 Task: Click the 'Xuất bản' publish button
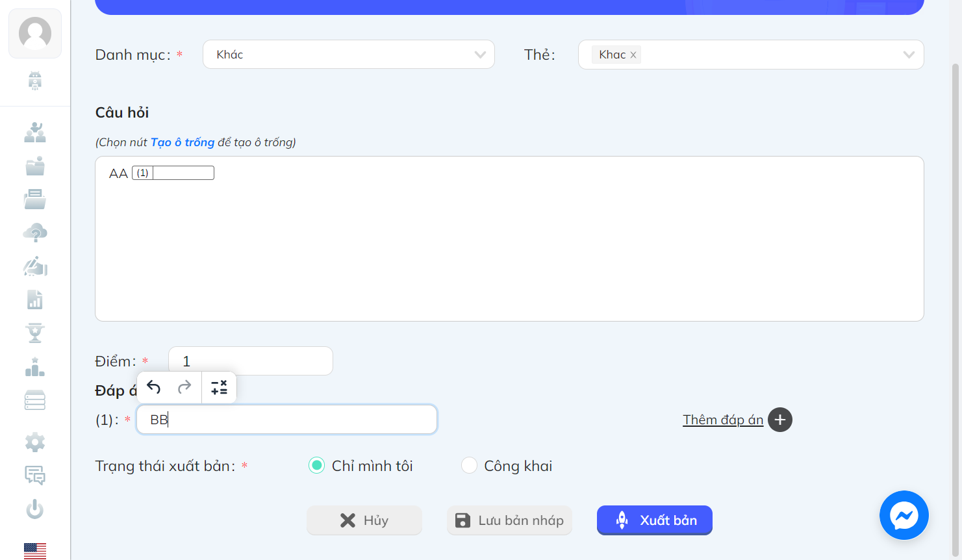point(655,520)
